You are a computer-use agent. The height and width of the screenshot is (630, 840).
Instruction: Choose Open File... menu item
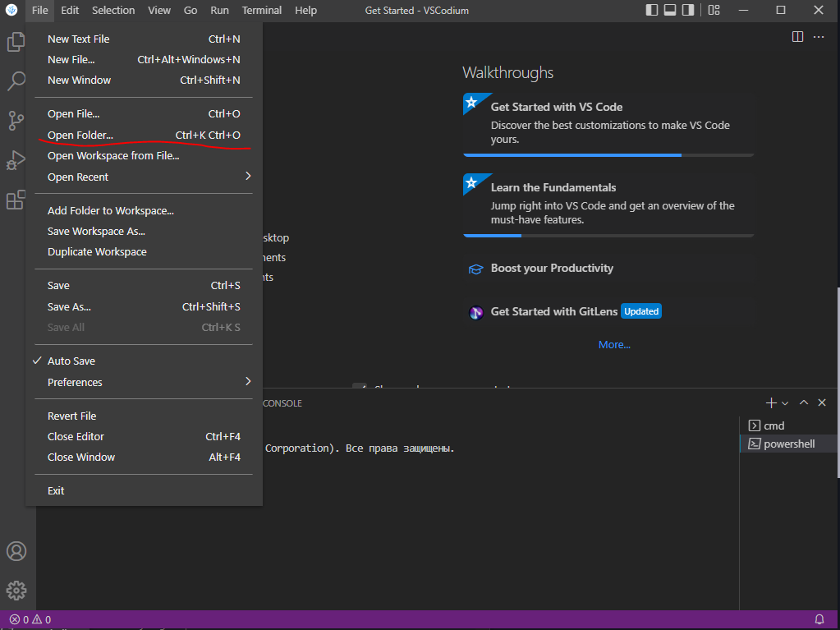(144, 113)
